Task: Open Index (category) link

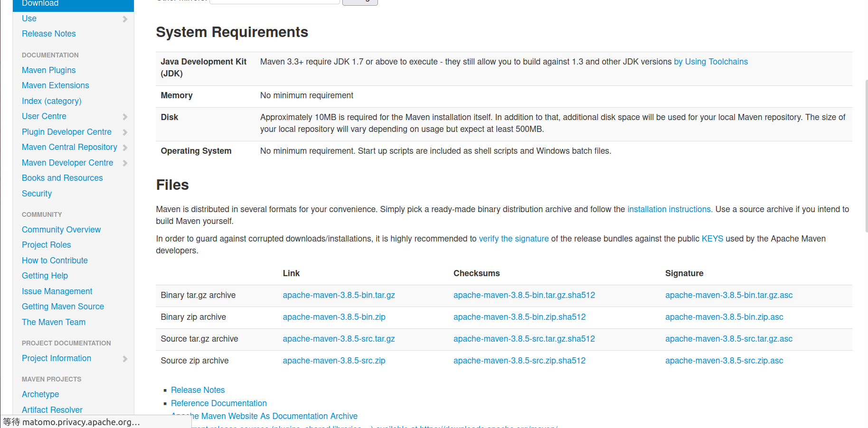Action: click(x=52, y=101)
